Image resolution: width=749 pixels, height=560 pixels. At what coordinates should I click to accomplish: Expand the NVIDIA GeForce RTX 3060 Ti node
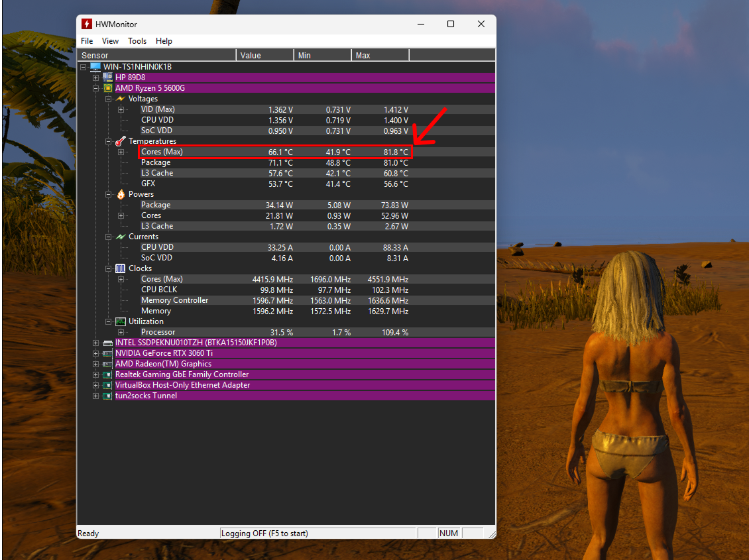(x=95, y=353)
